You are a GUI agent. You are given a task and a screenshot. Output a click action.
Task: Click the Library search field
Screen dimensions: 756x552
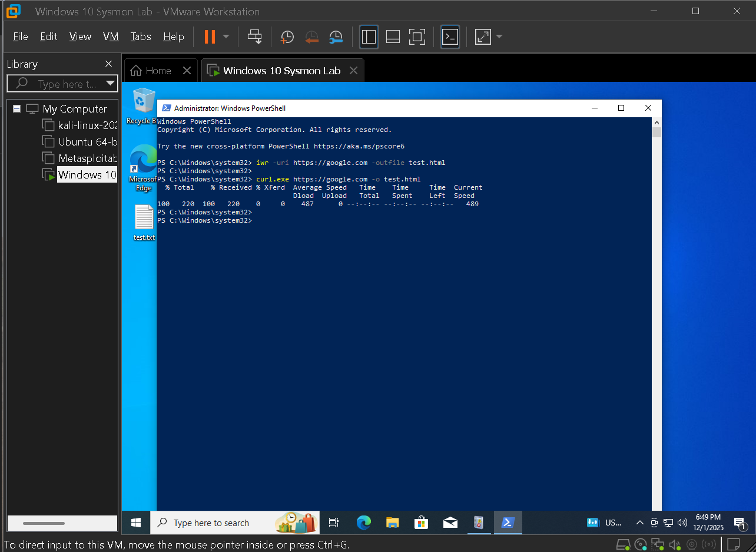[59, 83]
